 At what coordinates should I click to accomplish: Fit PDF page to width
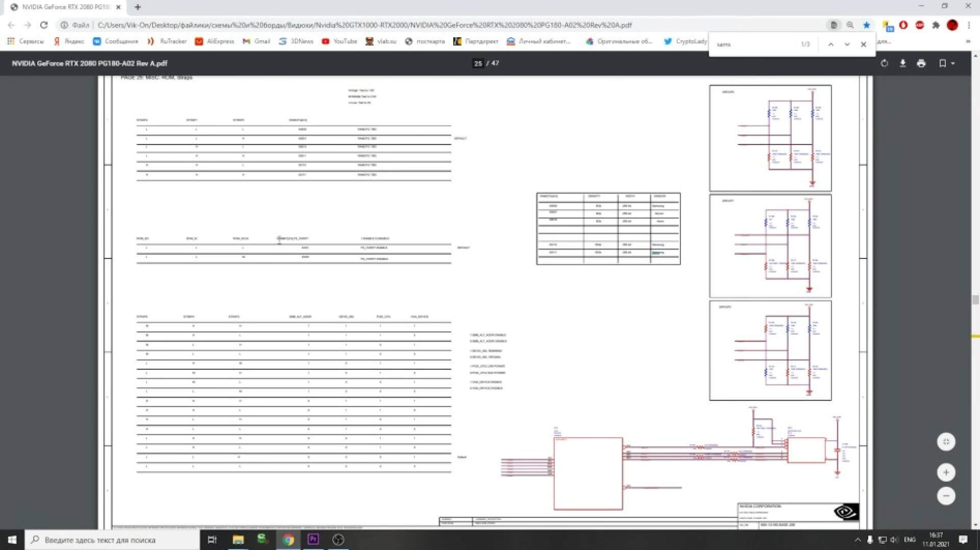(946, 442)
